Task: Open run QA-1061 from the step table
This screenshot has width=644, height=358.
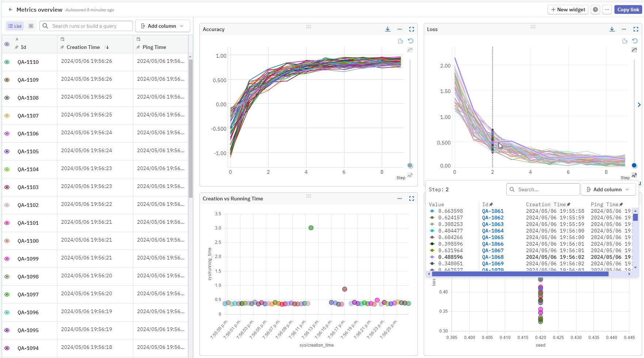Action: pos(492,211)
